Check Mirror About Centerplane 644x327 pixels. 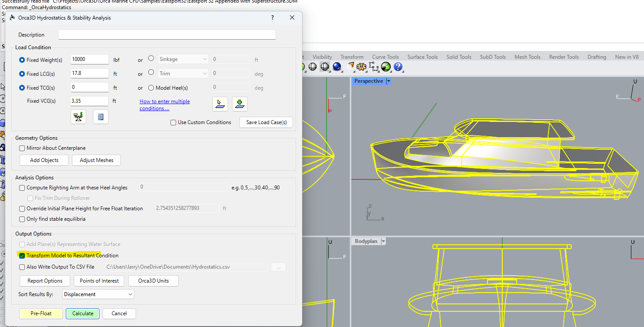coord(22,148)
